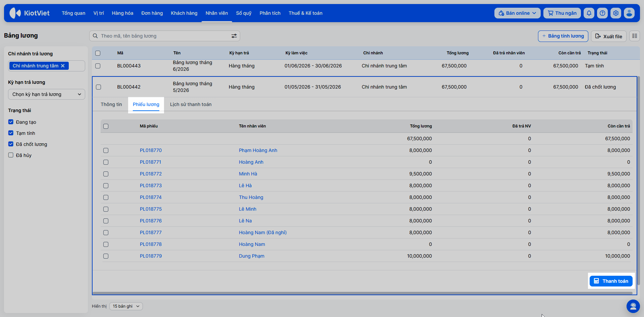Remove the Chi nhánh trung tâm filter tag

tap(63, 66)
